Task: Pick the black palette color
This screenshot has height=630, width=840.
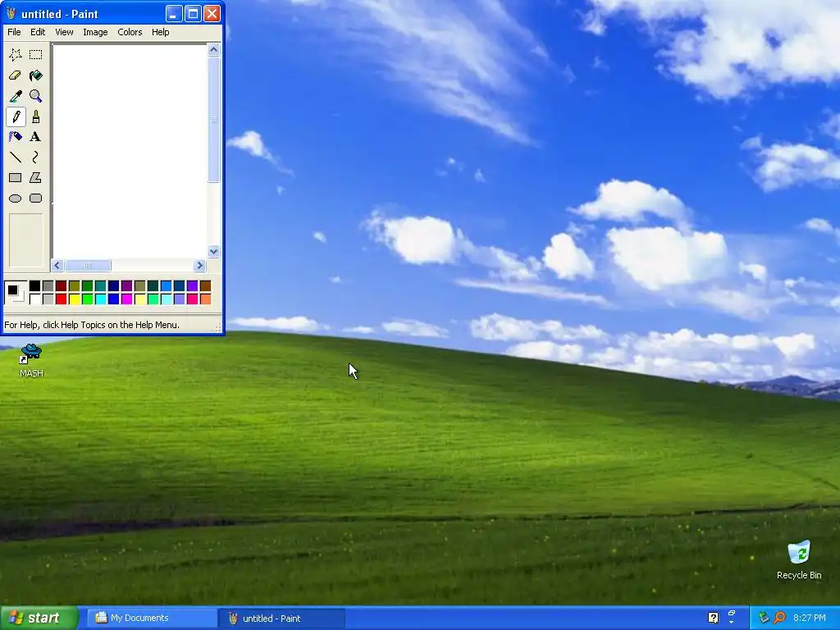Action: tap(34, 286)
